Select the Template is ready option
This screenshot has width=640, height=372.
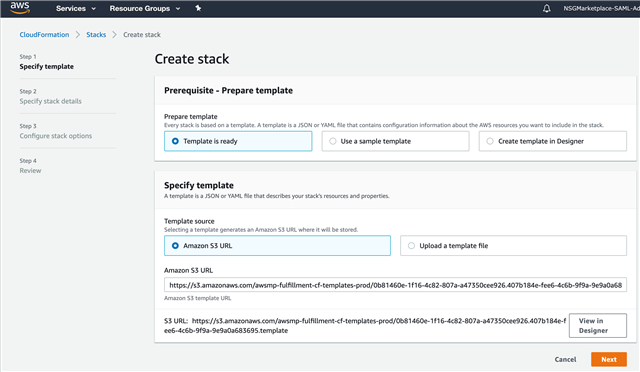(238, 141)
